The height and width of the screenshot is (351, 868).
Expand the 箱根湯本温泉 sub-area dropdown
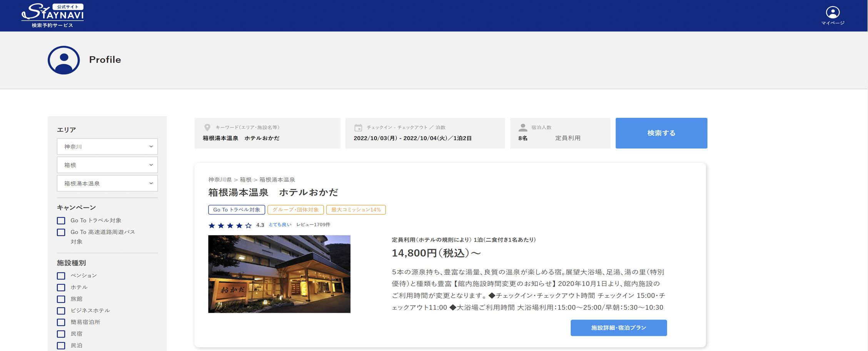[107, 184]
